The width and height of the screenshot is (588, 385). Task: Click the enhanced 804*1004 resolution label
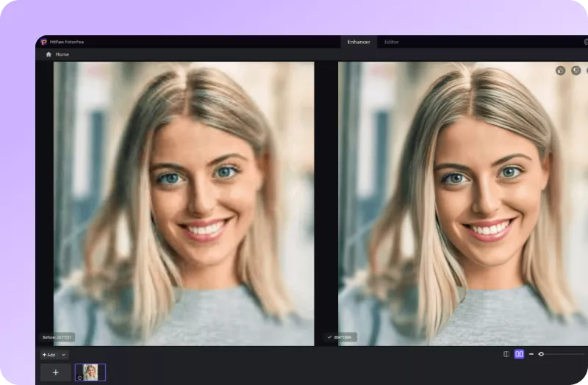point(340,337)
